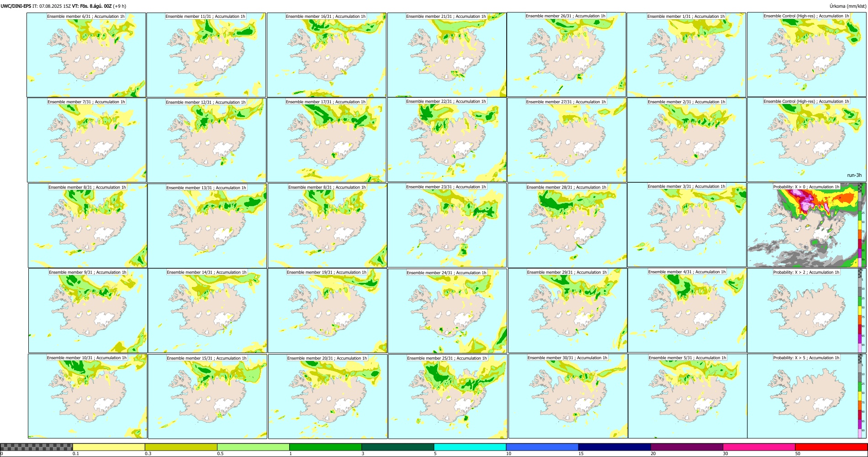The height and width of the screenshot is (457, 868).
Task: View the Ensemble member 19/31 map panel
Action: [x=327, y=310]
